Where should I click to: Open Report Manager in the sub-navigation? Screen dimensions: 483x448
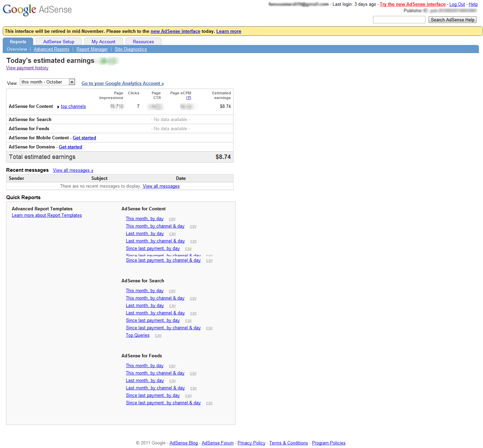[x=92, y=49]
